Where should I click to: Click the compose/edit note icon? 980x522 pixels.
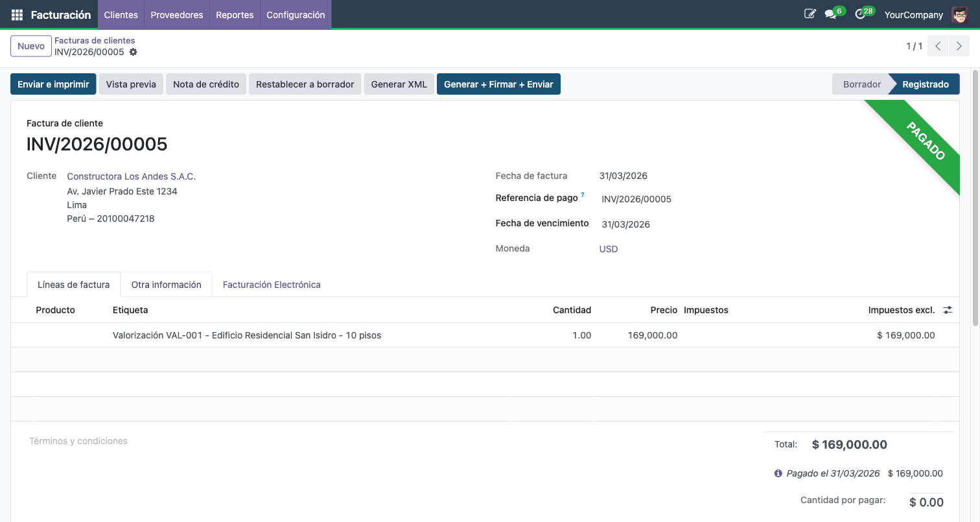click(810, 13)
